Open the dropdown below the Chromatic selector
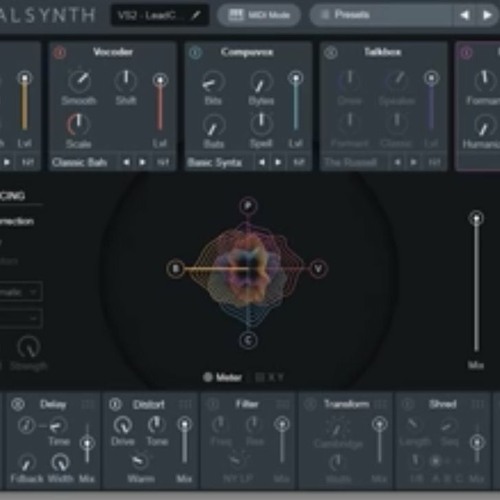This screenshot has height=500, width=500. coord(21,318)
